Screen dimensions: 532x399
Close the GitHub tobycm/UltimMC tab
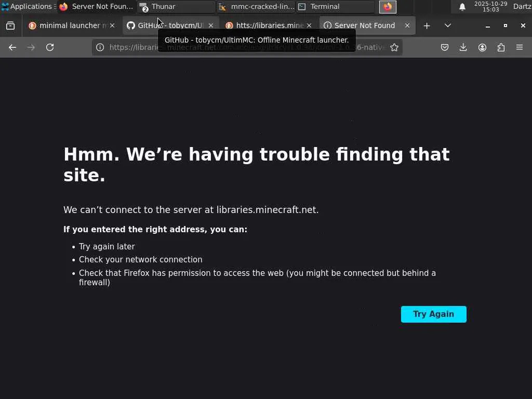(211, 25)
